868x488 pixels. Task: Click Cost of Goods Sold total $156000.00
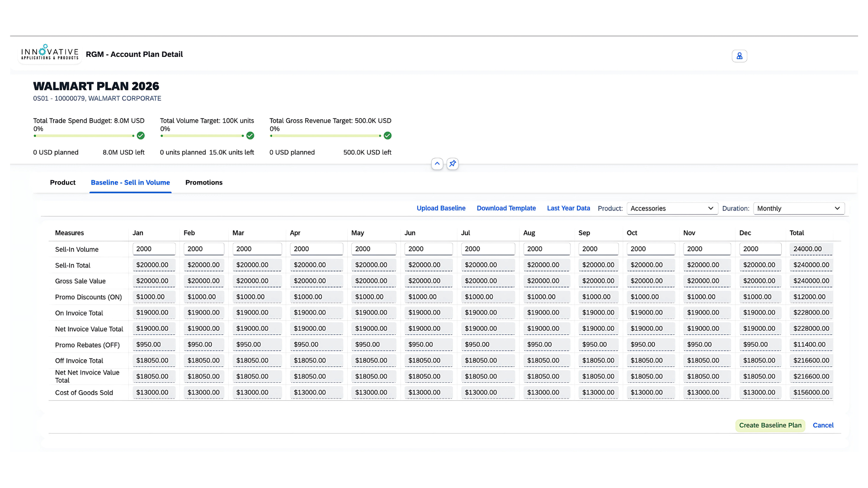coord(811,392)
